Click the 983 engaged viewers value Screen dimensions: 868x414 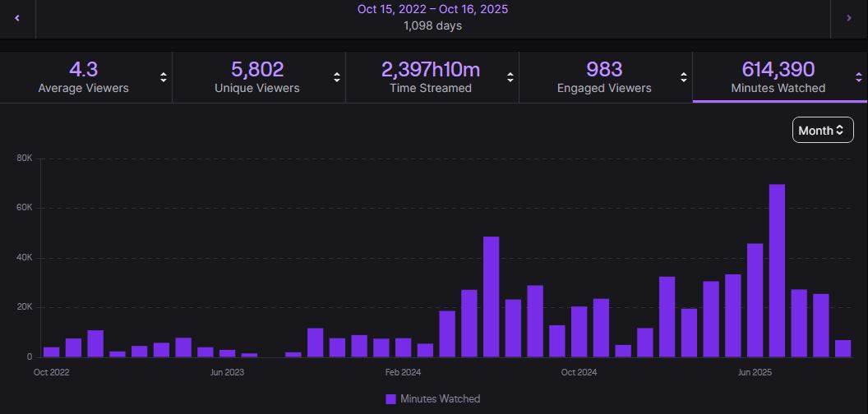[604, 70]
